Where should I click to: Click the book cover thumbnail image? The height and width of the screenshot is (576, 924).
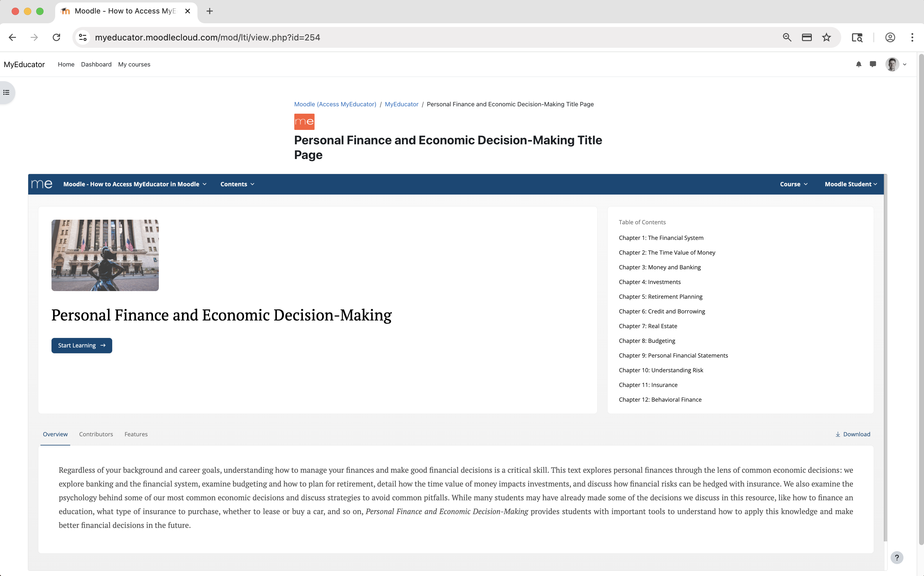(x=105, y=255)
